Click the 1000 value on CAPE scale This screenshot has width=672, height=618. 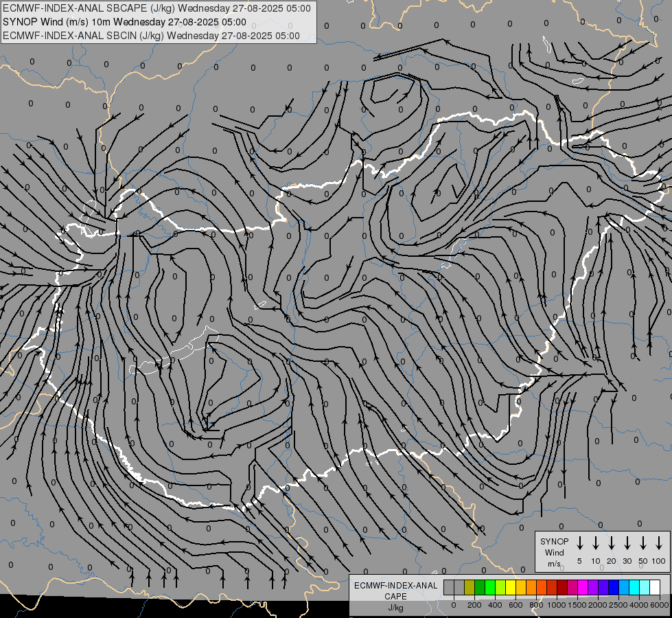point(557,605)
